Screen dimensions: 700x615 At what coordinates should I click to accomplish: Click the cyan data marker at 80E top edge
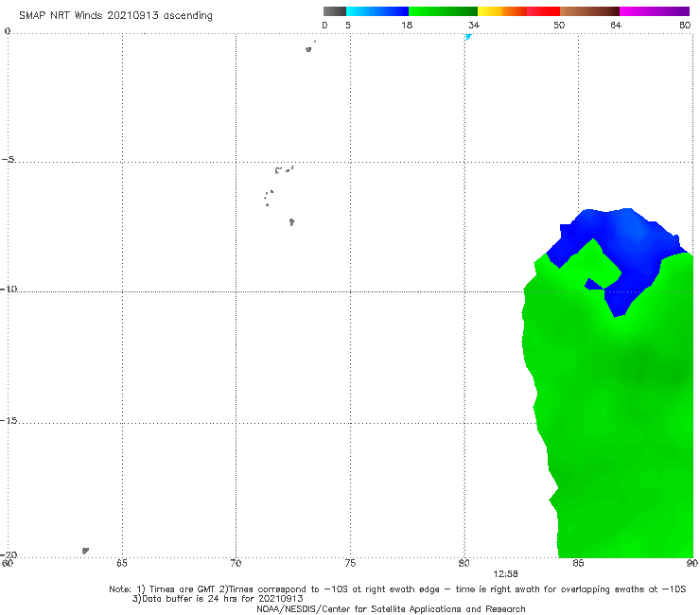coord(468,37)
